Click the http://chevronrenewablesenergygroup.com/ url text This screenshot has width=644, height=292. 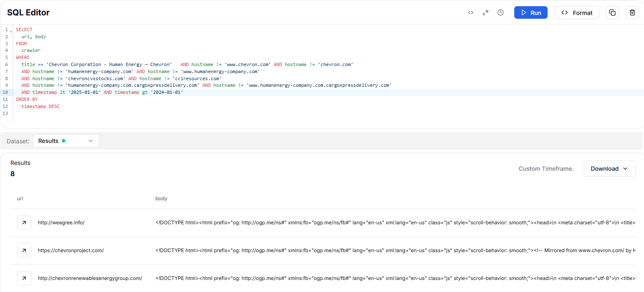point(90,278)
